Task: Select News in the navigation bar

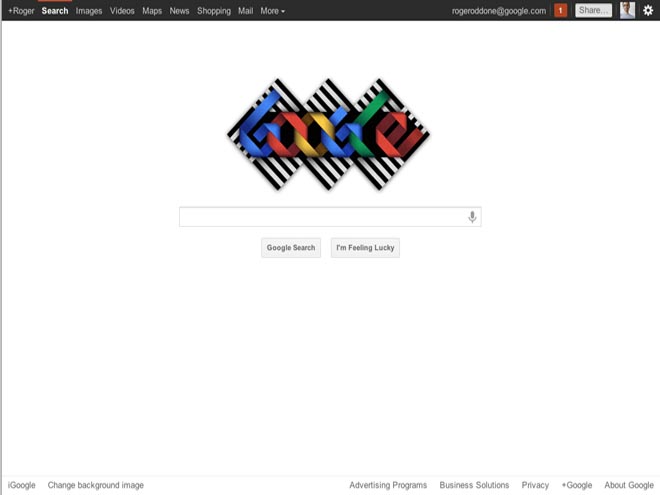Action: tap(179, 11)
